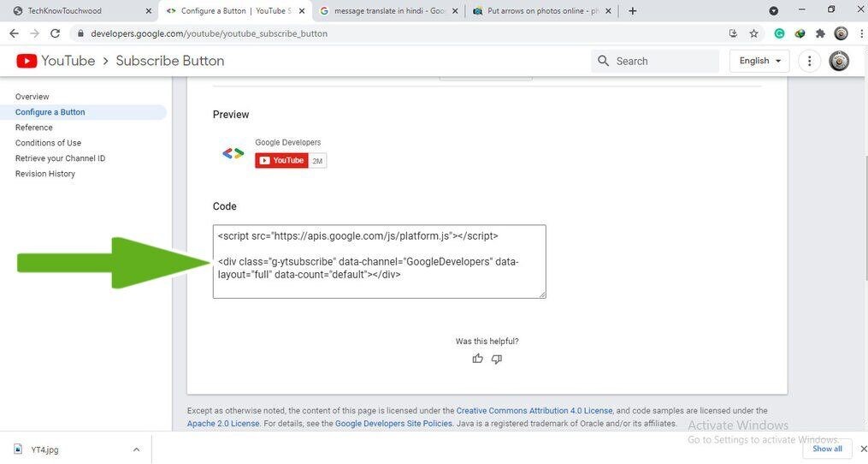Image resolution: width=868 pixels, height=464 pixels.
Task: Open Conditions of Use in sidebar
Action: pyautogui.click(x=48, y=143)
